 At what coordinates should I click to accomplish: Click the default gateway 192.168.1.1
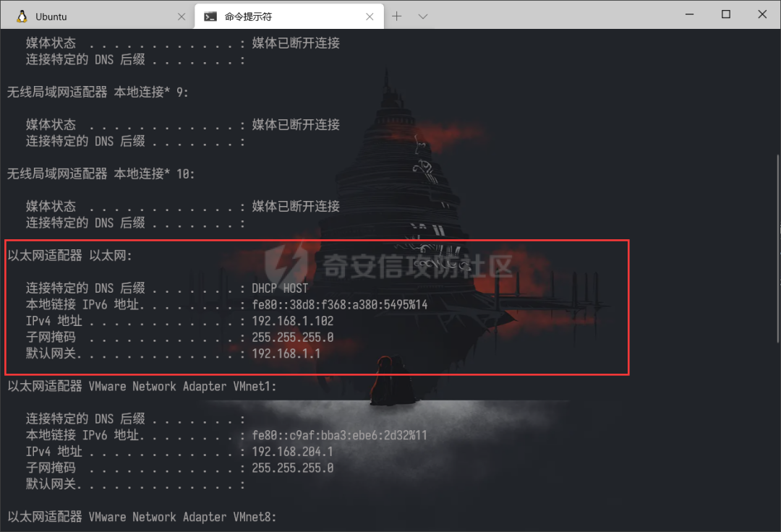click(286, 353)
